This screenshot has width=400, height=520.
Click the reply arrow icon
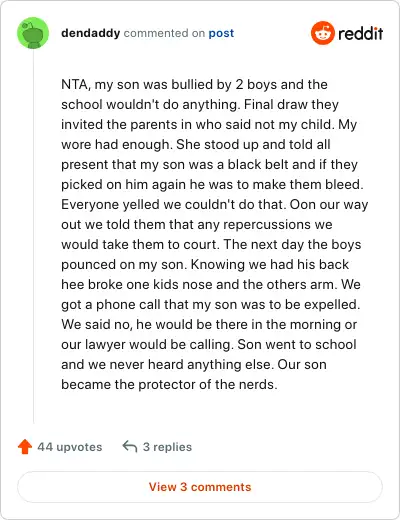[130, 446]
